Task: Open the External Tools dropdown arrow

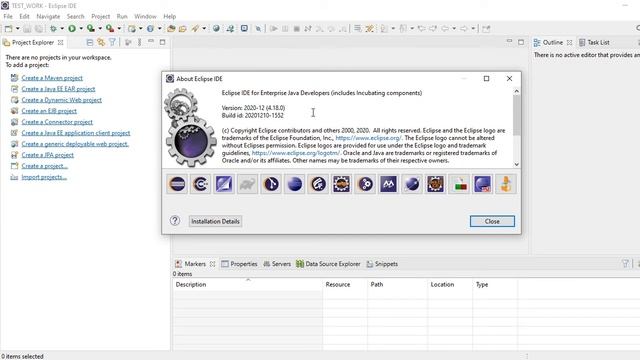Action: point(119,29)
